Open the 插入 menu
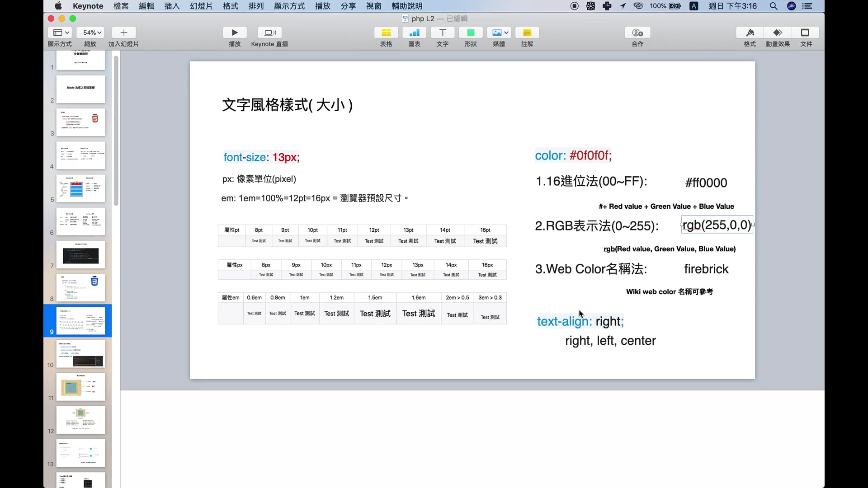Viewport: 868px width, 488px height. point(172,6)
